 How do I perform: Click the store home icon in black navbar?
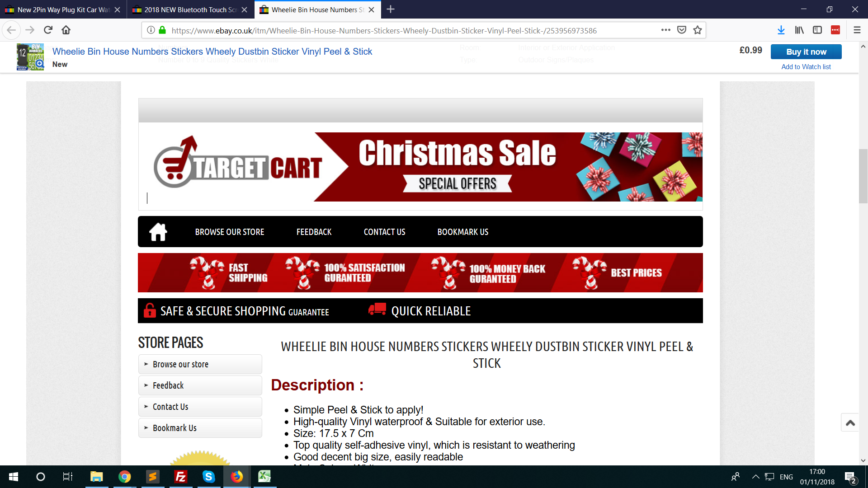coord(158,232)
